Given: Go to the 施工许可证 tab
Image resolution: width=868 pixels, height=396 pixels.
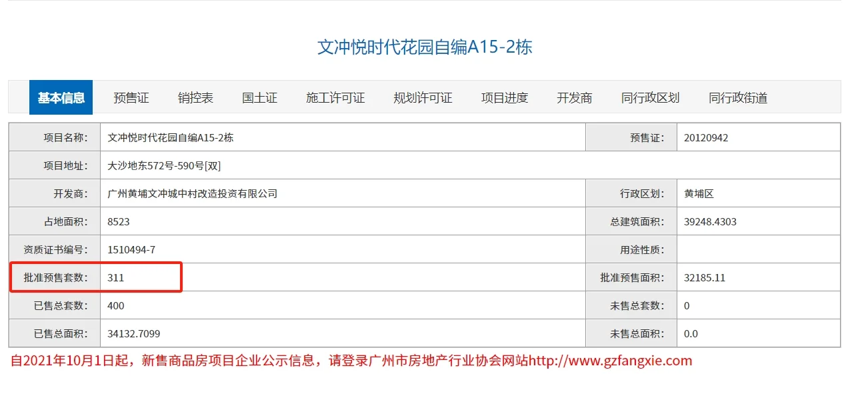Looking at the screenshot, I should pos(335,98).
